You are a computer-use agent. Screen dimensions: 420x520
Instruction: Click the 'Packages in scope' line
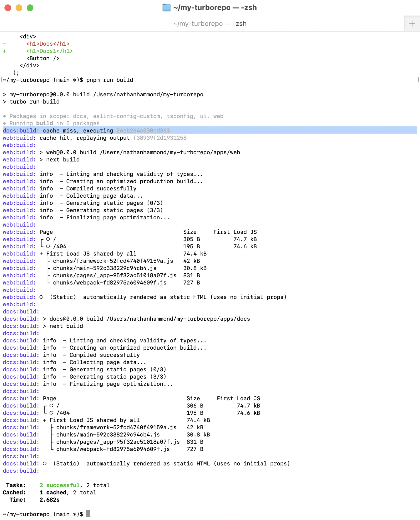coord(113,116)
